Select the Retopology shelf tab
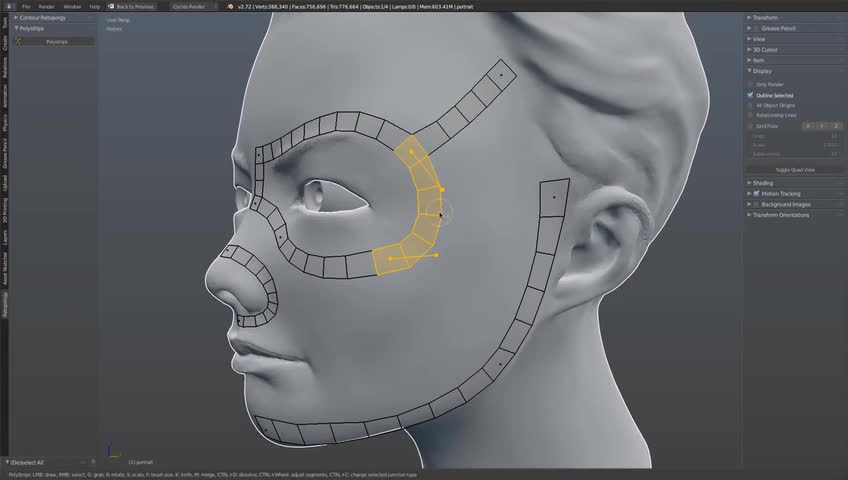This screenshot has width=848, height=480. click(5, 304)
